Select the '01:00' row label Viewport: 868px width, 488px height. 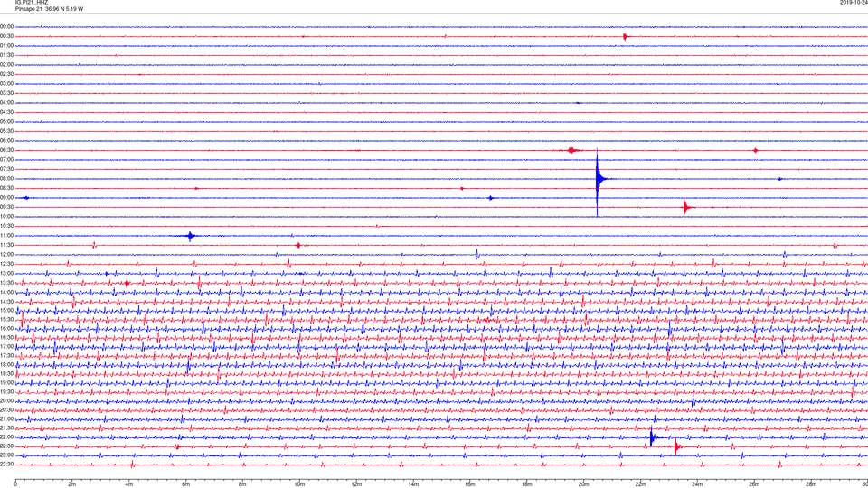(x=6, y=46)
